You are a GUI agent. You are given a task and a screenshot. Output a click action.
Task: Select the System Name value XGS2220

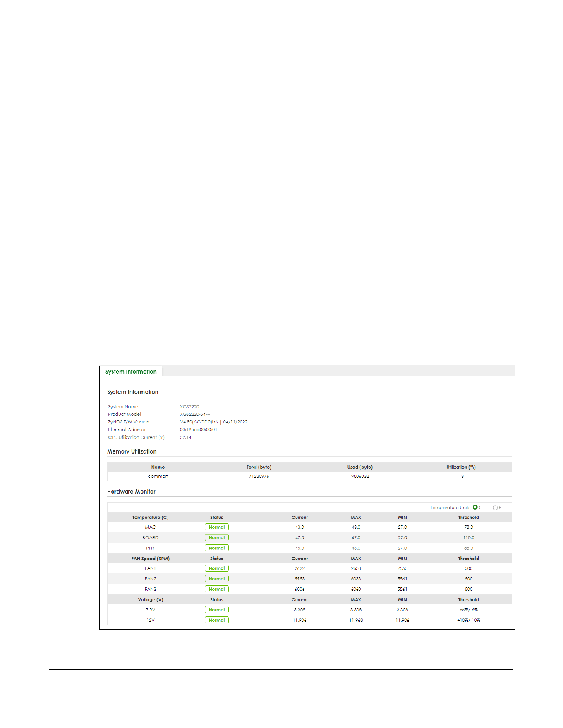pos(189,406)
